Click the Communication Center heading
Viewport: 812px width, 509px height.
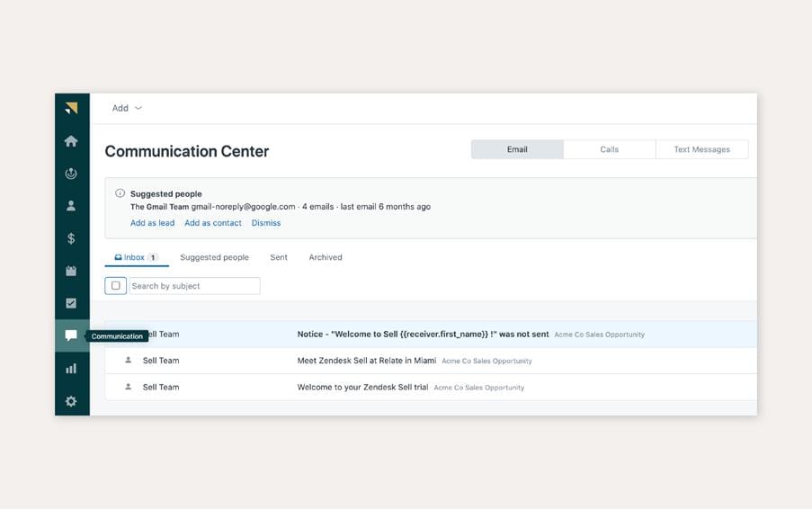click(x=187, y=151)
